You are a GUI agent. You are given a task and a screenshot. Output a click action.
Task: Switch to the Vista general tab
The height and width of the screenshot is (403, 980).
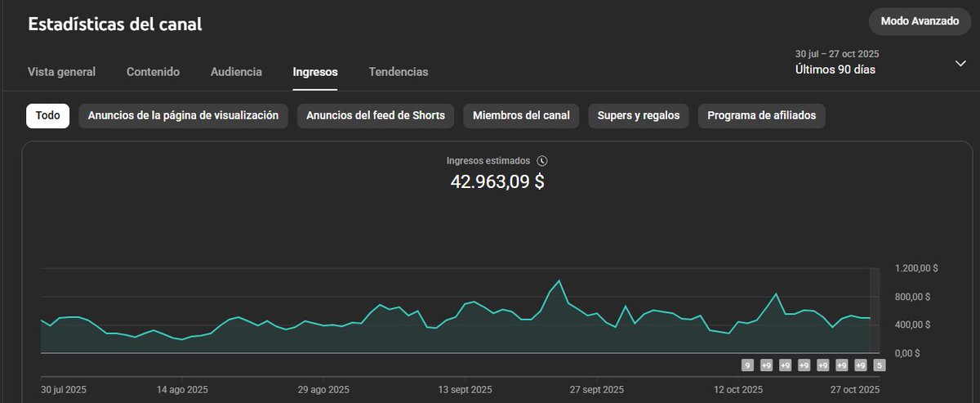click(x=62, y=72)
